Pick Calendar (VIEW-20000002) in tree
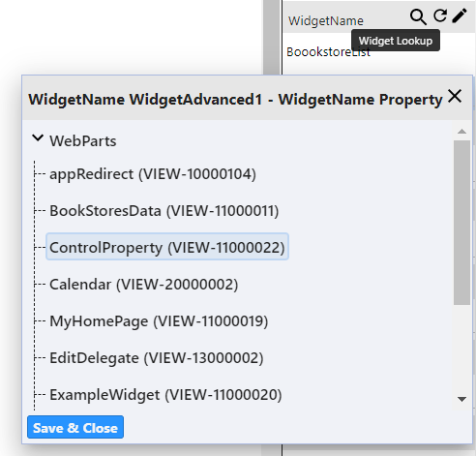The width and height of the screenshot is (476, 456). point(144,285)
